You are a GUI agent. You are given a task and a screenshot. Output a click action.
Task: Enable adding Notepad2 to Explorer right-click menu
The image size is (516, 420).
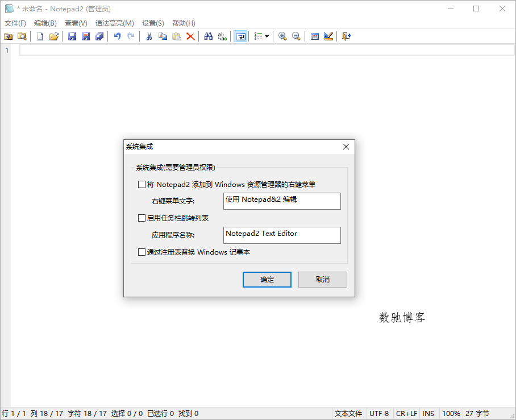[x=142, y=184]
